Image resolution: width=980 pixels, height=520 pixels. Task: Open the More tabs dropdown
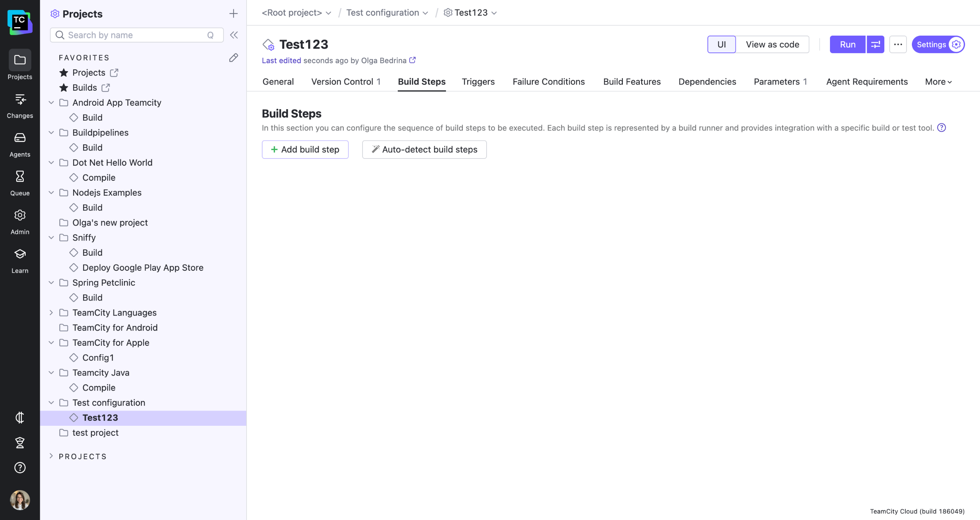point(938,82)
